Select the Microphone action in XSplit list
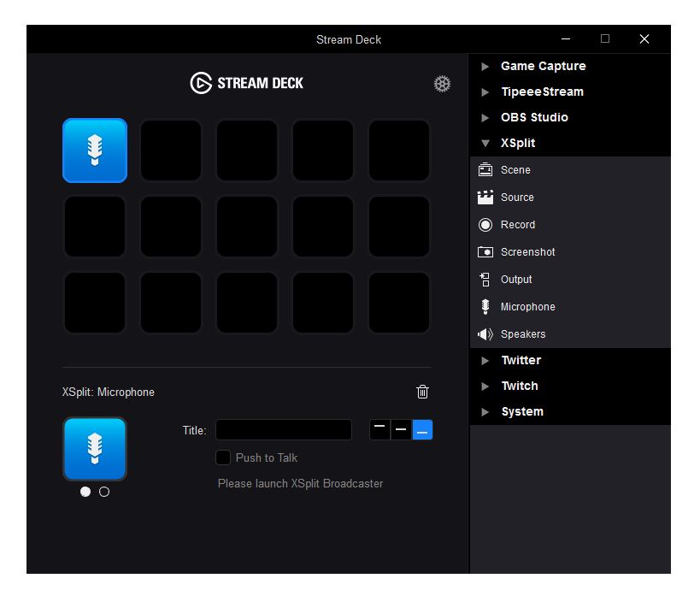This screenshot has width=700, height=602. pyautogui.click(x=527, y=307)
